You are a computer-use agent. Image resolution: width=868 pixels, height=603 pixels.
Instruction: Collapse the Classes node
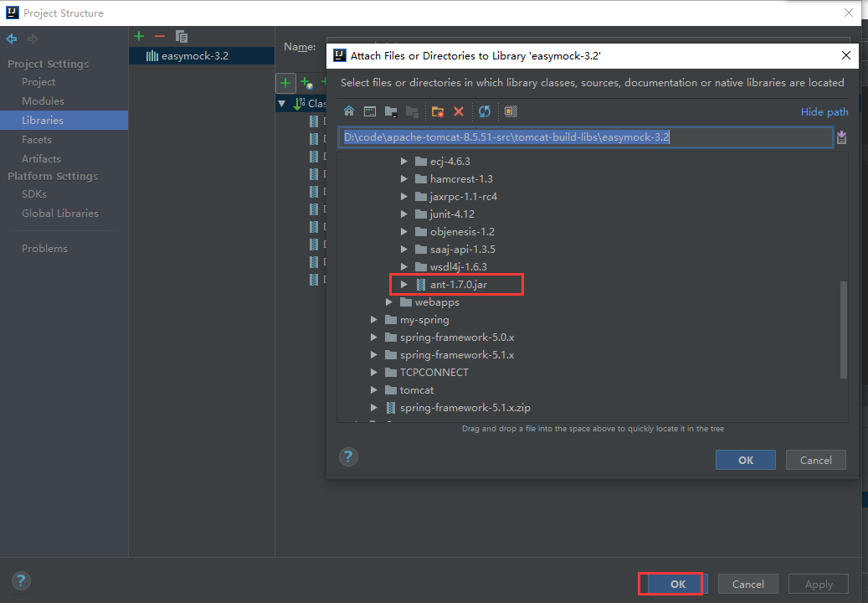coord(282,104)
